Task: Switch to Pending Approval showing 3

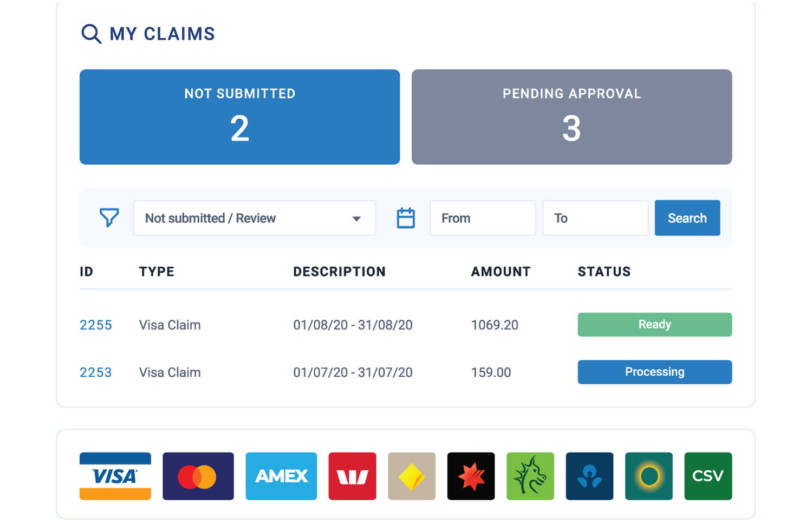Action: 571,116
